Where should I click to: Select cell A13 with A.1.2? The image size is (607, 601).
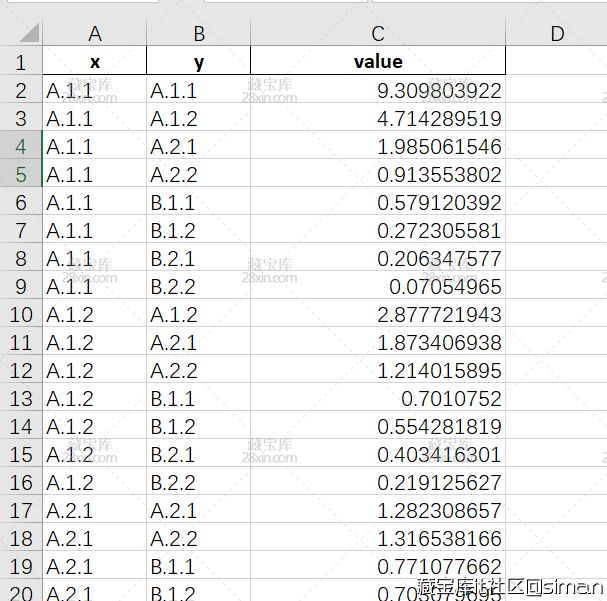coord(95,399)
